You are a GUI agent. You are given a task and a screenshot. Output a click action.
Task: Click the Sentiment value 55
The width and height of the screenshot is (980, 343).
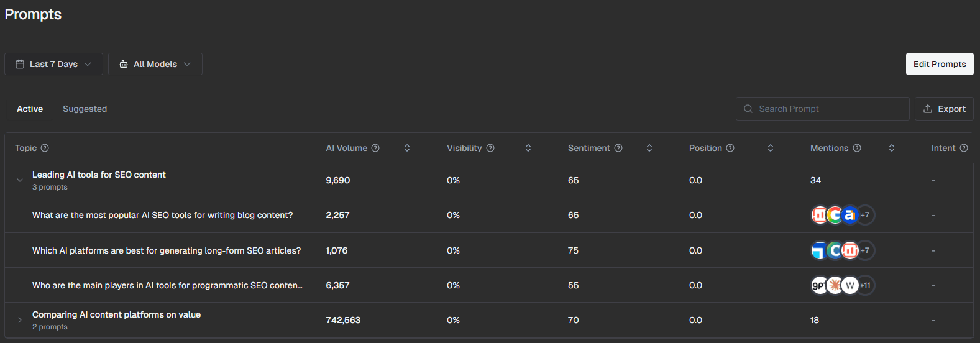573,285
